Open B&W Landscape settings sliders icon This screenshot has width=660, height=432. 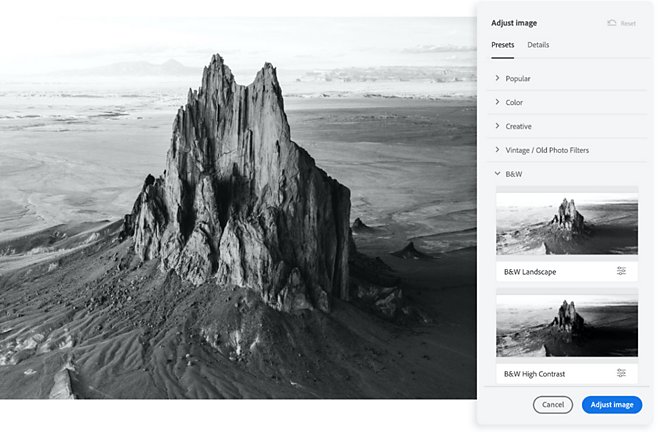[621, 271]
